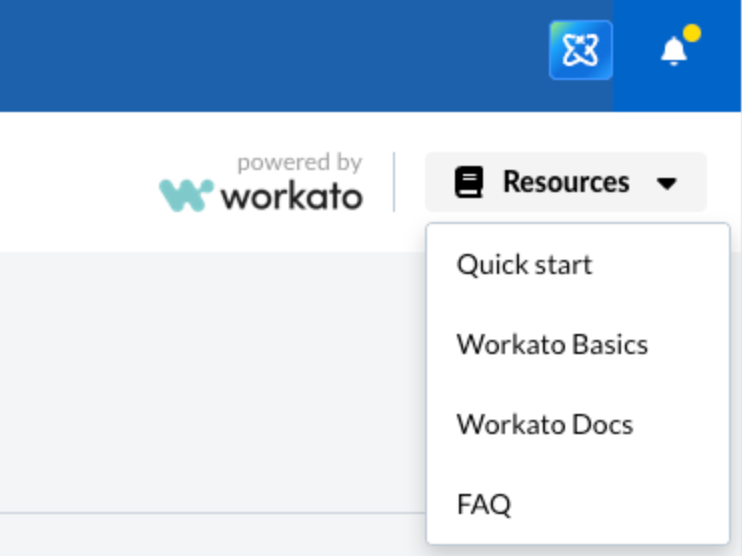Click the vertical divider before Resources
This screenshot has height=556, width=742.
pos(394,182)
